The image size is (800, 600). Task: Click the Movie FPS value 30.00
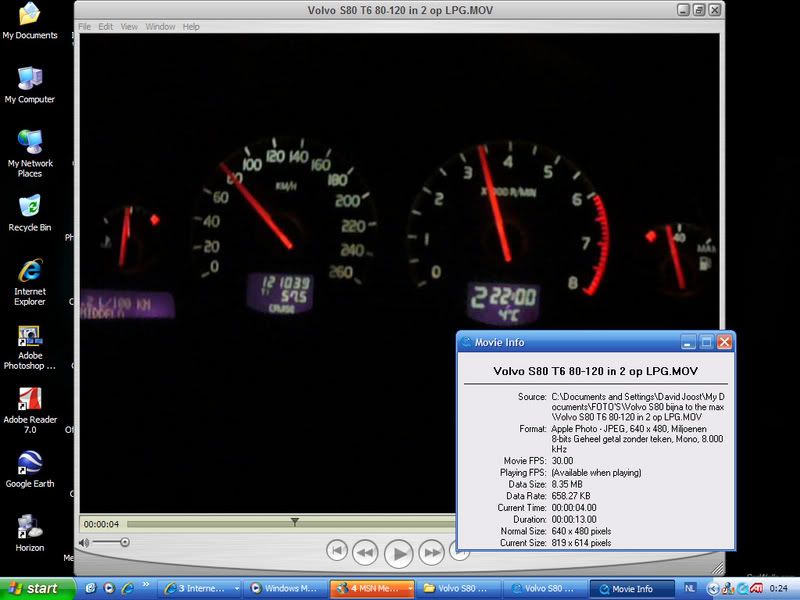tap(562, 461)
